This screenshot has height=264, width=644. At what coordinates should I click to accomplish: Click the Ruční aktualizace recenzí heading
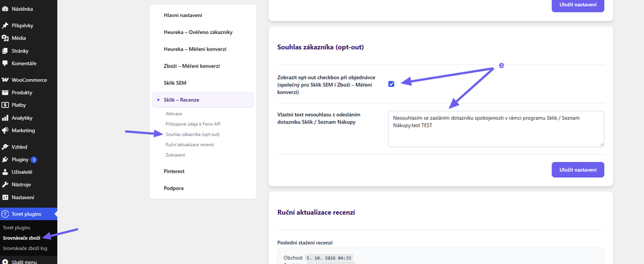tap(316, 212)
